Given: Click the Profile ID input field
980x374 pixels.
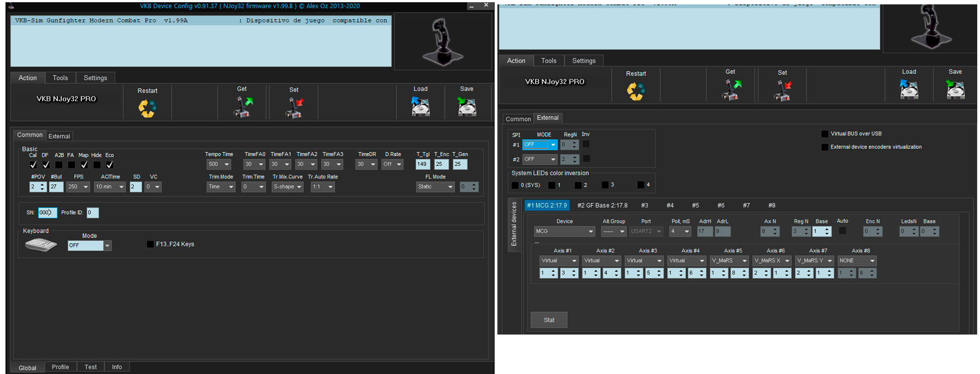Looking at the screenshot, I should click(92, 212).
